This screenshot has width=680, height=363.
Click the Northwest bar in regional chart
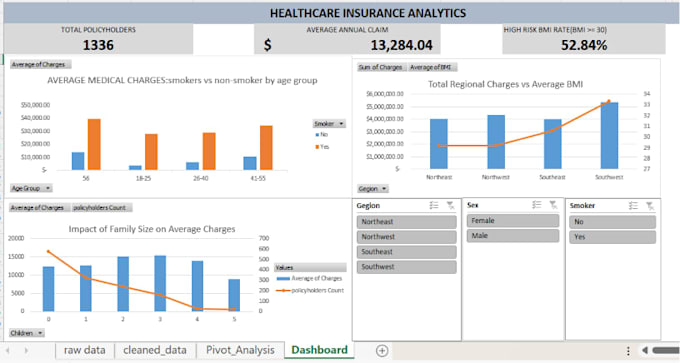tap(496, 142)
